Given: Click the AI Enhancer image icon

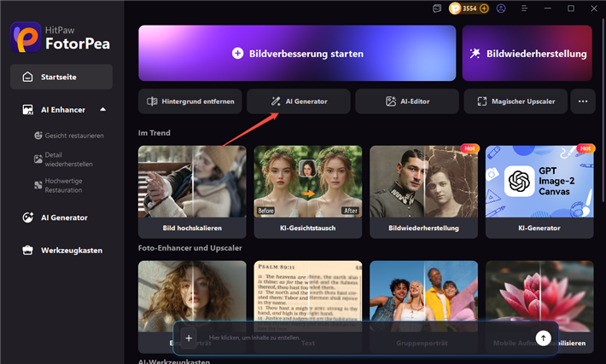Looking at the screenshot, I should click(28, 110).
